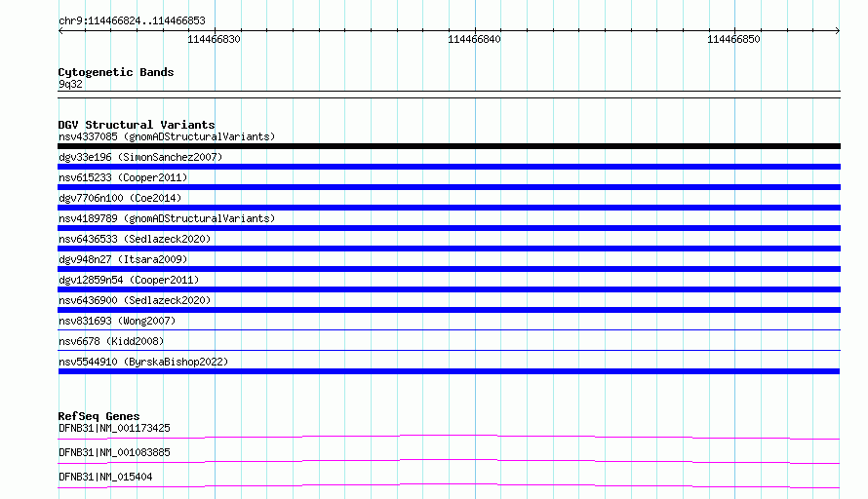
Task: Open variant nsv831693 (Wong2007) label
Action: pyautogui.click(x=117, y=321)
